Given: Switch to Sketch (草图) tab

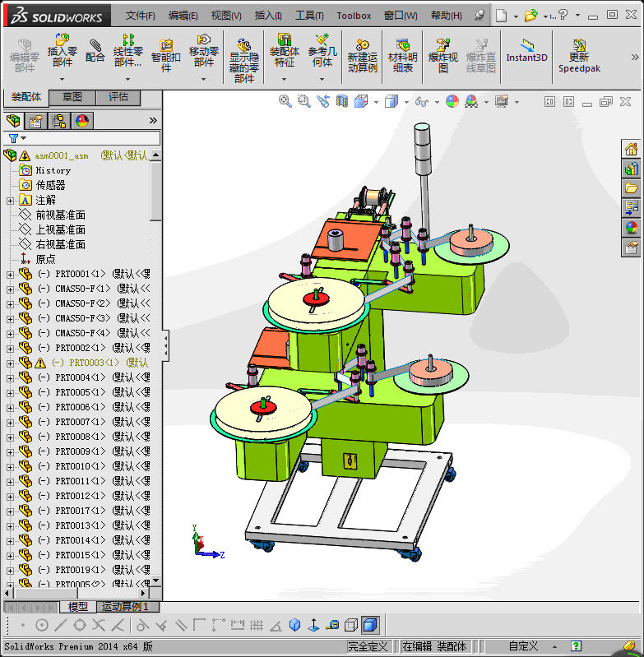Looking at the screenshot, I should [72, 97].
